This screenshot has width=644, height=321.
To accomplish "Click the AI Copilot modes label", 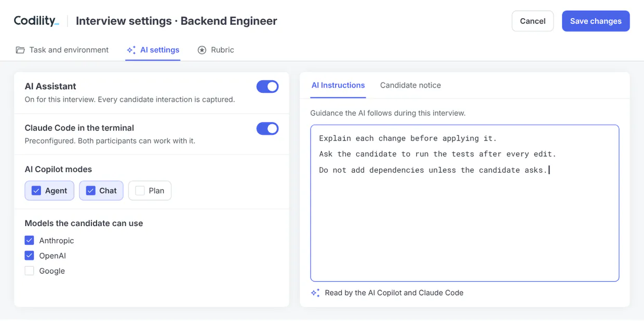I will (x=58, y=169).
